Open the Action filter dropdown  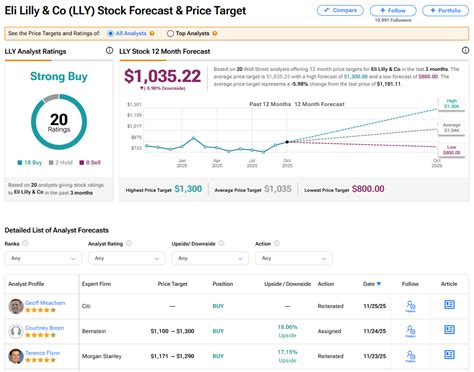[x=294, y=258]
